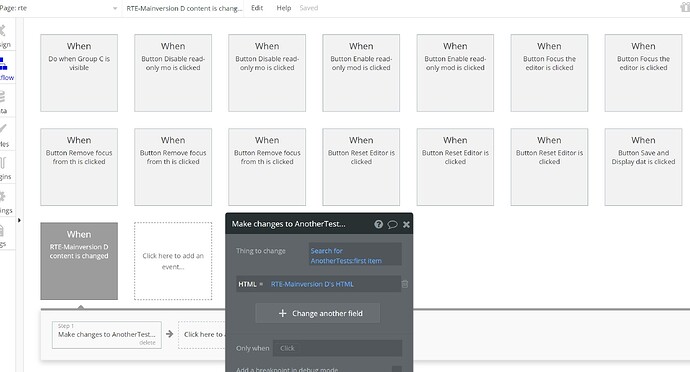Select the Do when Group C is visible event
The image size is (690, 372).
click(x=79, y=73)
